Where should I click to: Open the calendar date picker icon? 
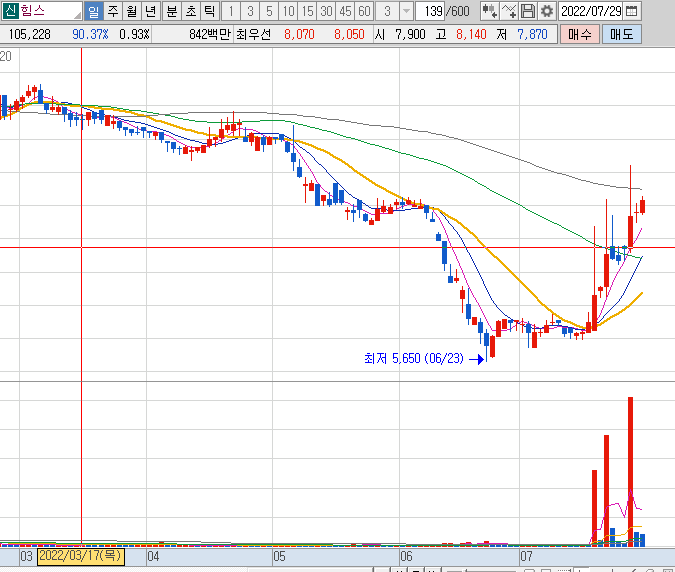(x=632, y=11)
